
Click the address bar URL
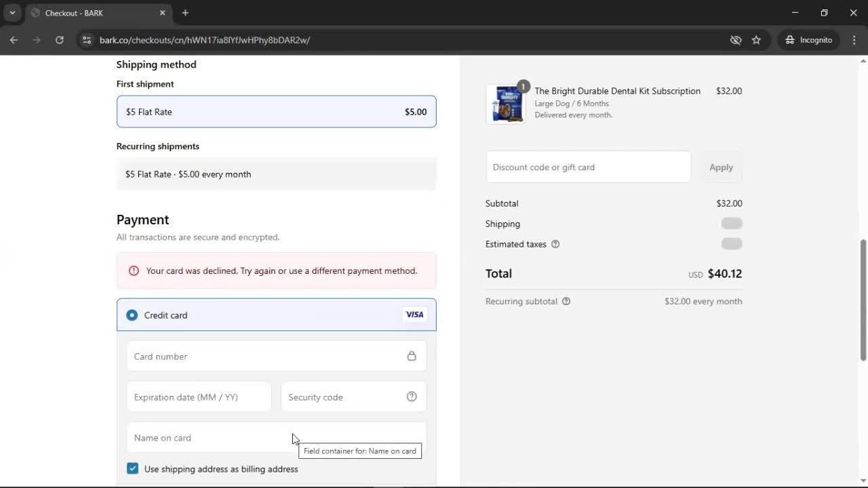pos(205,40)
